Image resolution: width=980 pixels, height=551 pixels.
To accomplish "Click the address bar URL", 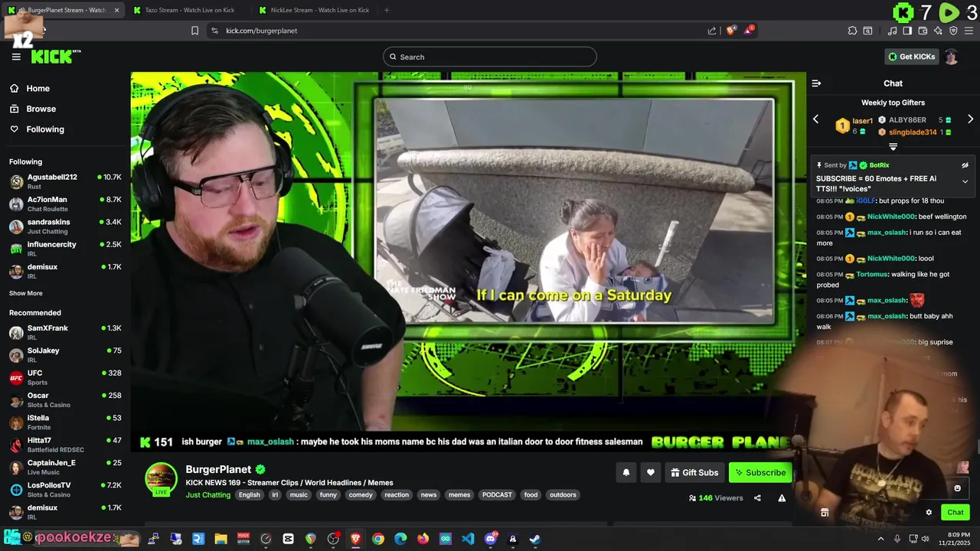I will pos(262,31).
